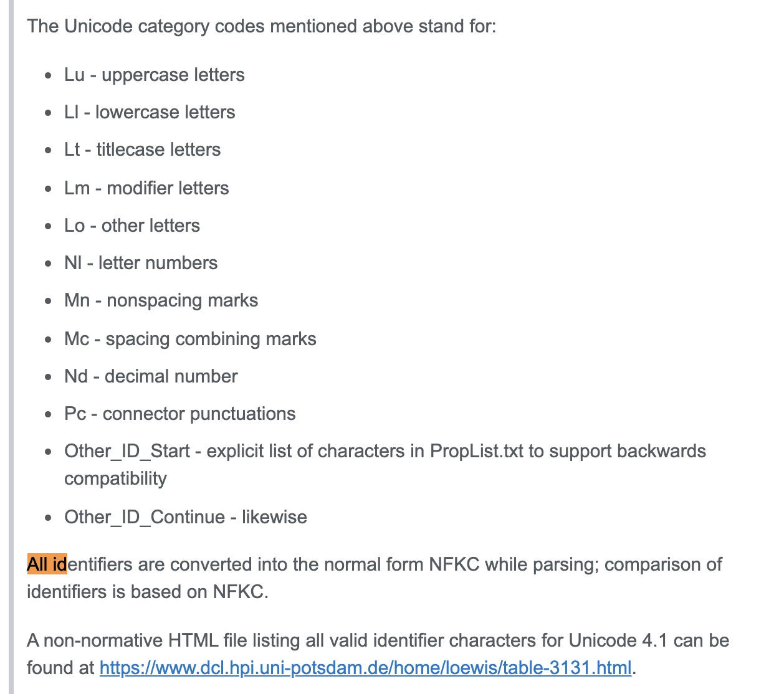
Task: Click the "Pc - connector punctuations" list item
Action: 179,414
